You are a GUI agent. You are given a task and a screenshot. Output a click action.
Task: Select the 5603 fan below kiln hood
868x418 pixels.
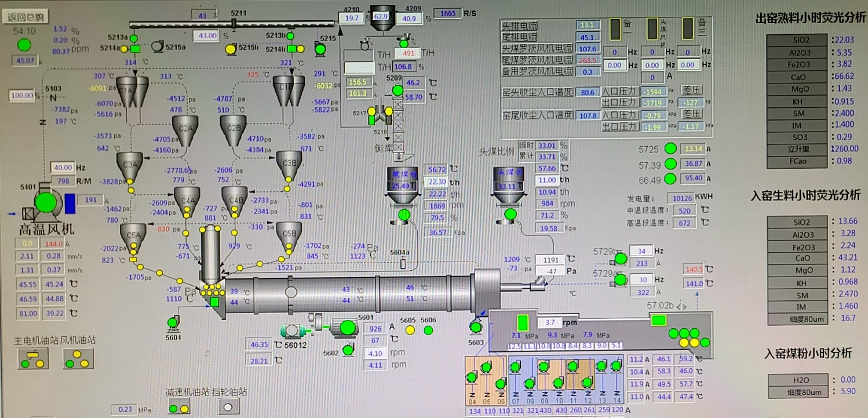476,328
